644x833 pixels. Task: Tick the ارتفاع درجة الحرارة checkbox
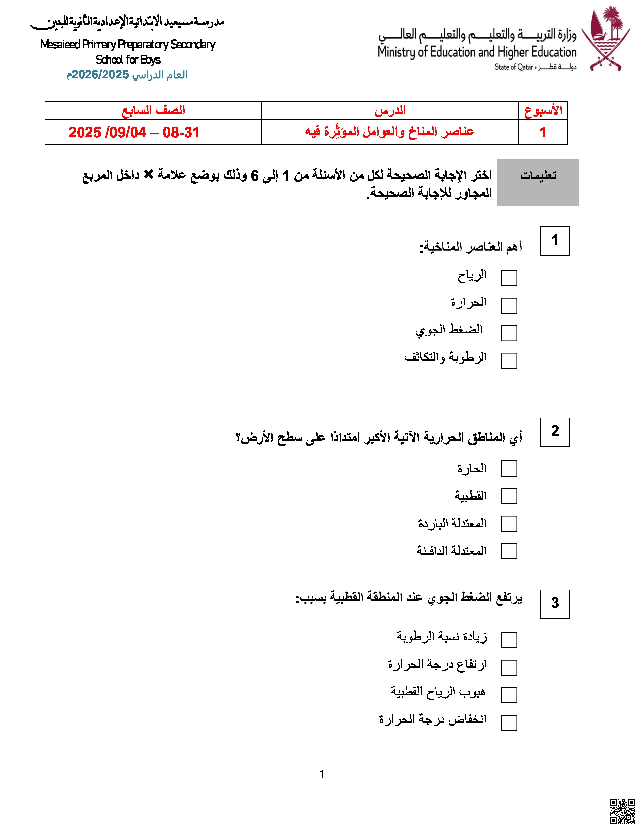point(509,667)
